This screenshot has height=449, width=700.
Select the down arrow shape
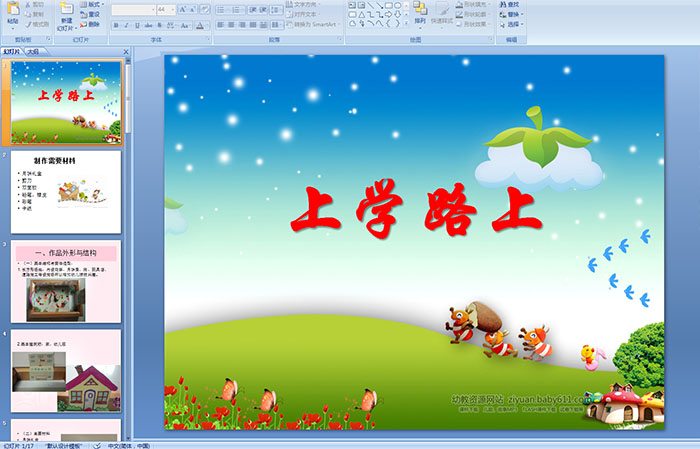[397, 14]
